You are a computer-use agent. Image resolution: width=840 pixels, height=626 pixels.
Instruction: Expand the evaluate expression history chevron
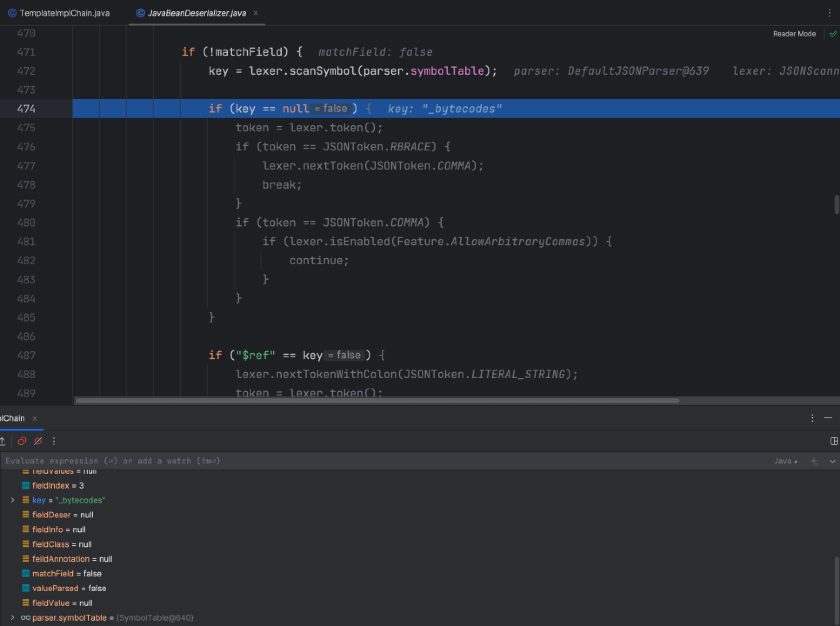tap(832, 461)
